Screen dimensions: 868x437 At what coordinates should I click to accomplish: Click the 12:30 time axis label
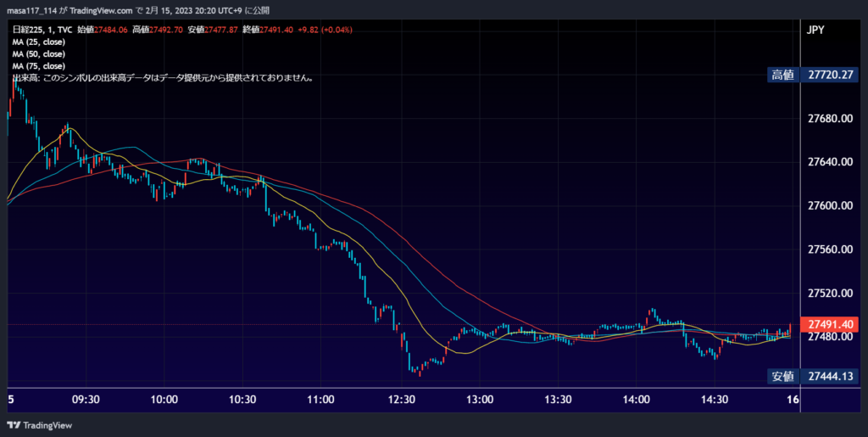pos(401,400)
